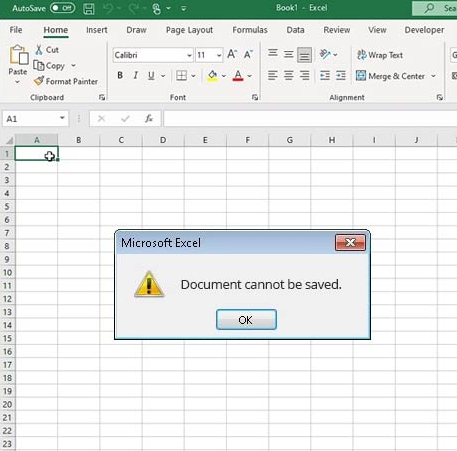Toggle Wrap Text
The height and width of the screenshot is (451, 457).
click(380, 55)
